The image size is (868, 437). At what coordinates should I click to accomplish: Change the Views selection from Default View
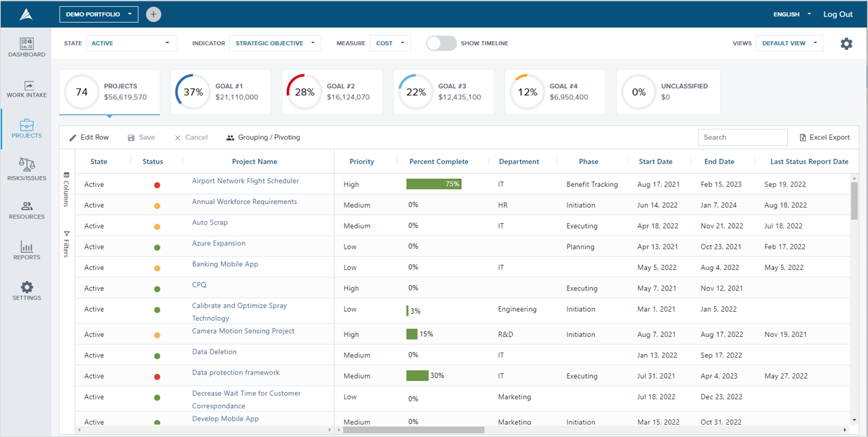(789, 42)
